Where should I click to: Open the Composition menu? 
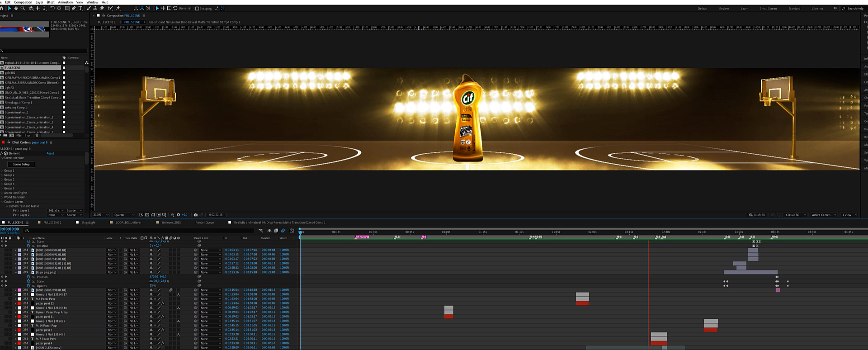pos(23,2)
